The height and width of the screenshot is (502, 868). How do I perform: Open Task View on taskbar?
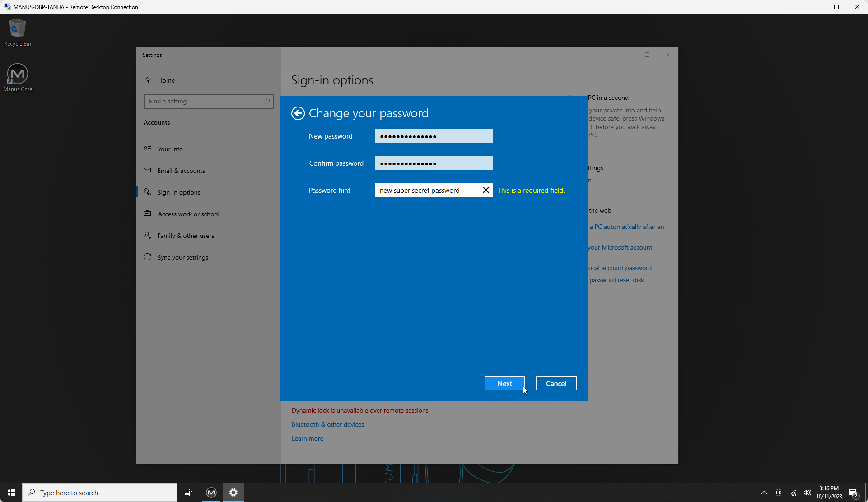(188, 493)
